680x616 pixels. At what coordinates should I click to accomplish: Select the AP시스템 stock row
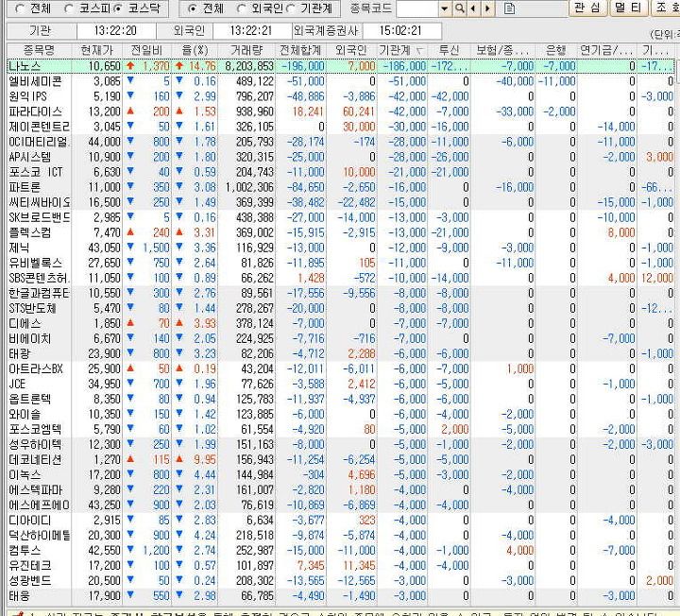[x=341, y=157]
